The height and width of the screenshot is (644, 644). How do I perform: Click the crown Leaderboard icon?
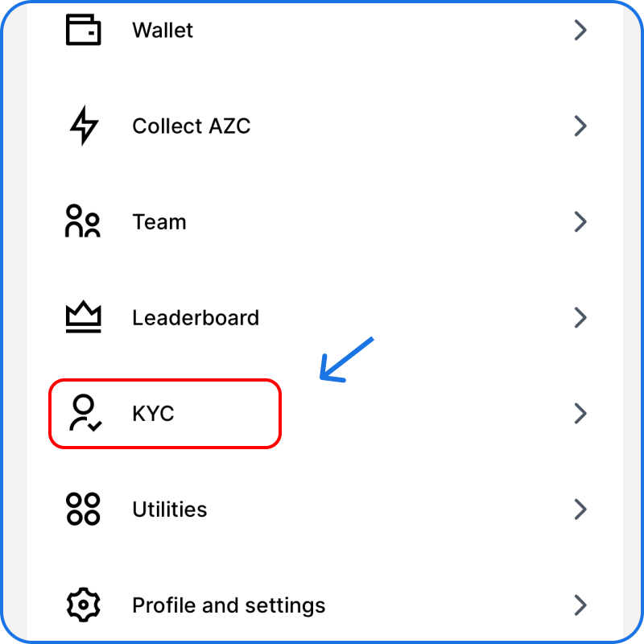point(84,318)
